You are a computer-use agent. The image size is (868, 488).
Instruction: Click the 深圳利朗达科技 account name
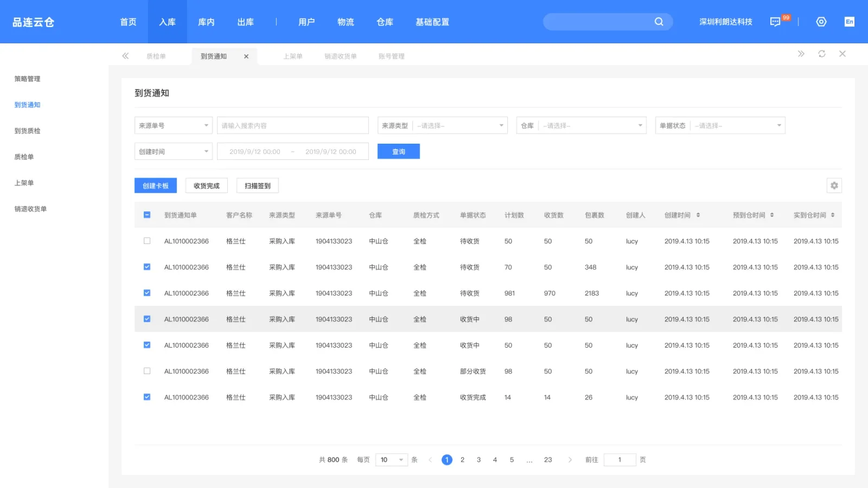pos(726,22)
